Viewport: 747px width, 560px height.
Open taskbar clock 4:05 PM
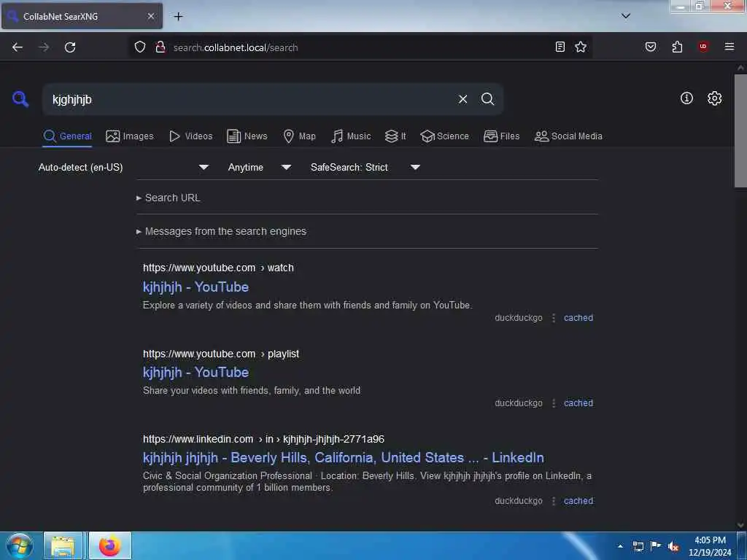pyautogui.click(x=710, y=546)
